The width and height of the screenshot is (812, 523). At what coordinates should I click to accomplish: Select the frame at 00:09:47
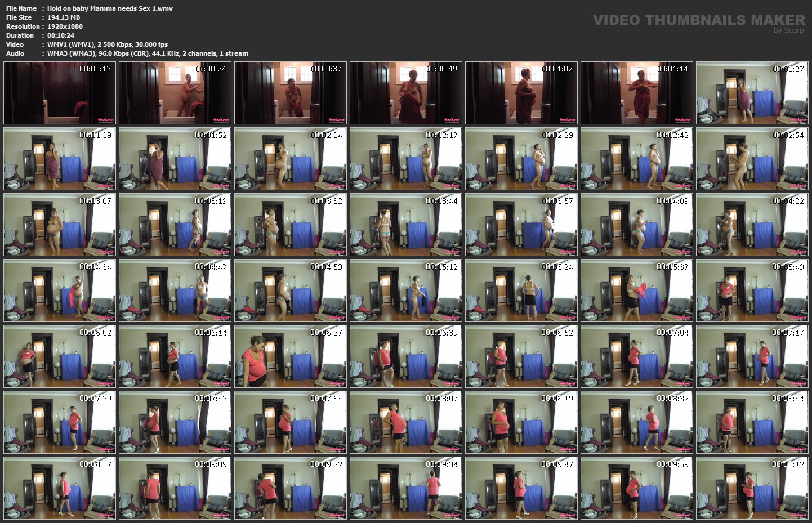point(521,488)
